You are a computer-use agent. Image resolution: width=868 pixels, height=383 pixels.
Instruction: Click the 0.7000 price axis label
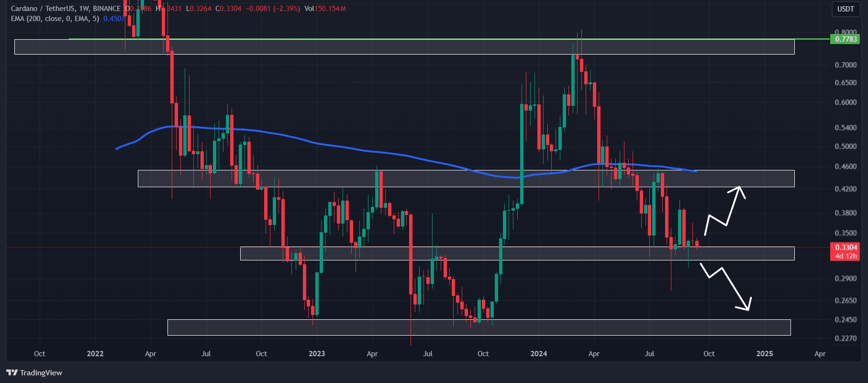[x=846, y=65]
